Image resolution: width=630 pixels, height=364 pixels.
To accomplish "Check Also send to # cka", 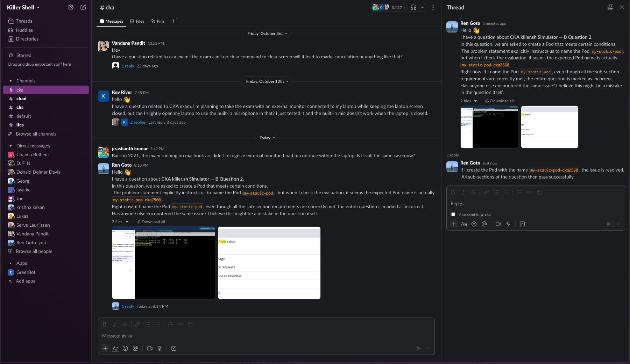I will 453,214.
